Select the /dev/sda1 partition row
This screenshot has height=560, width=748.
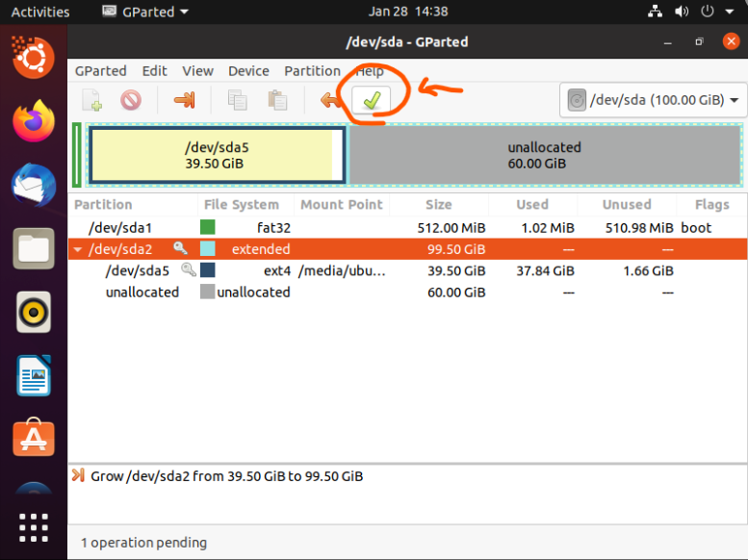coord(407,228)
